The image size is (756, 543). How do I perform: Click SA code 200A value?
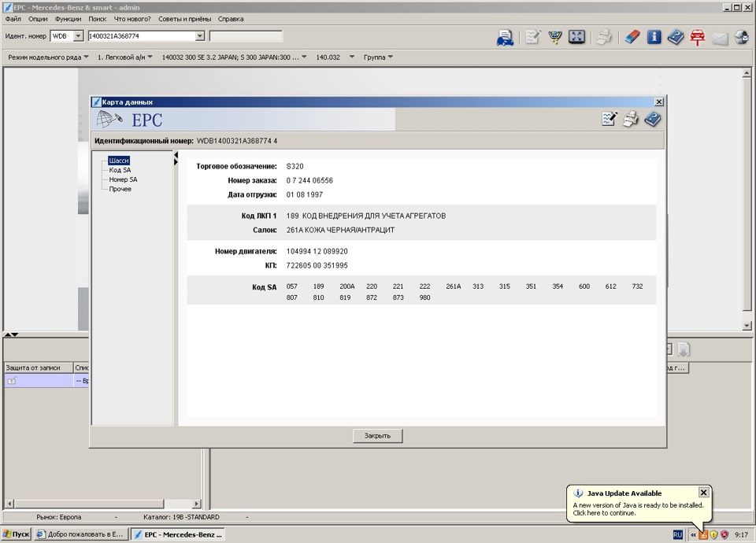click(347, 286)
